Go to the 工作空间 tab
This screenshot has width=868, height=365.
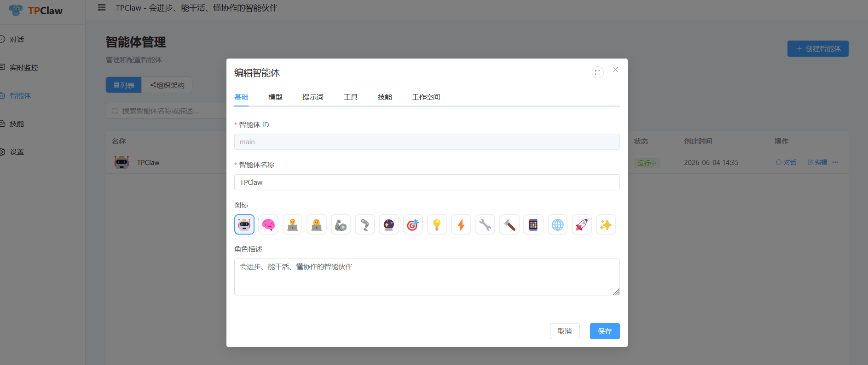(426, 97)
